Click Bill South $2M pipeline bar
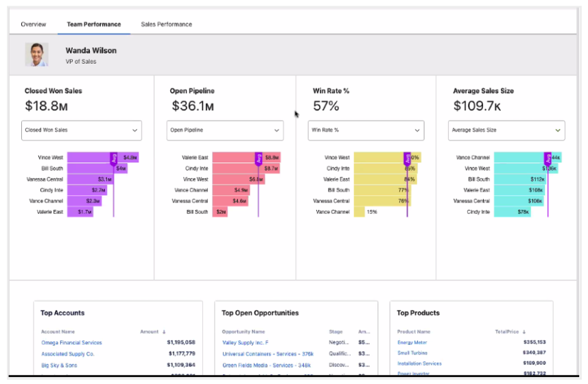The height and width of the screenshot is (384, 588). click(220, 212)
